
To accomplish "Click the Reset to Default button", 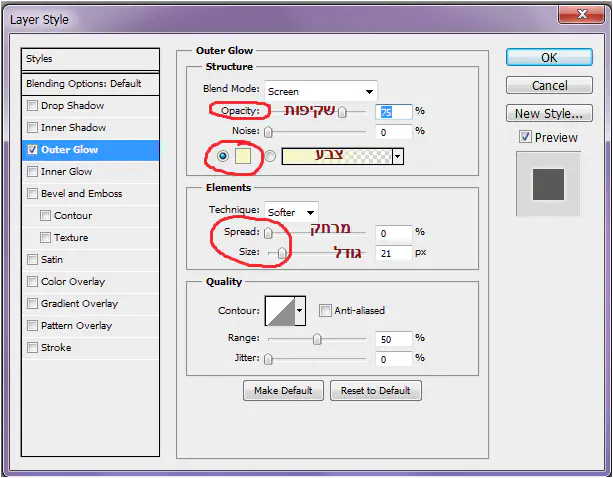I will click(x=375, y=390).
